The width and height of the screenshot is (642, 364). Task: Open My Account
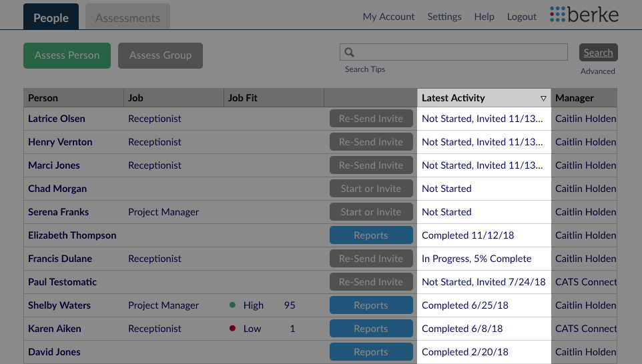click(x=388, y=17)
